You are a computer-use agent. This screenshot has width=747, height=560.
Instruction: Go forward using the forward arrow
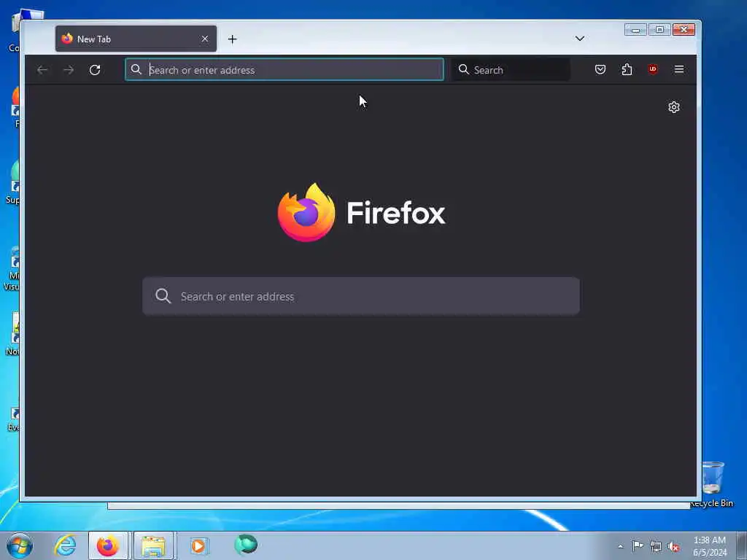pyautogui.click(x=69, y=70)
